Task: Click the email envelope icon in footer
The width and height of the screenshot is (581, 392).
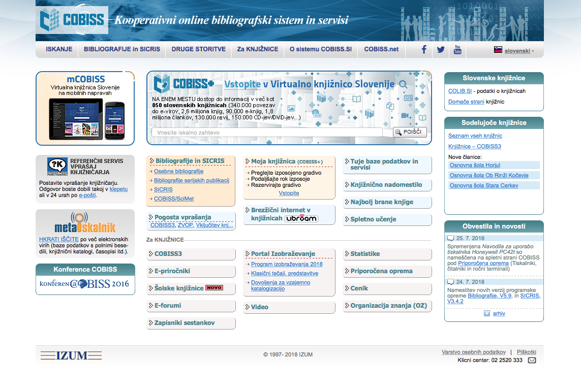Action: coord(532,361)
